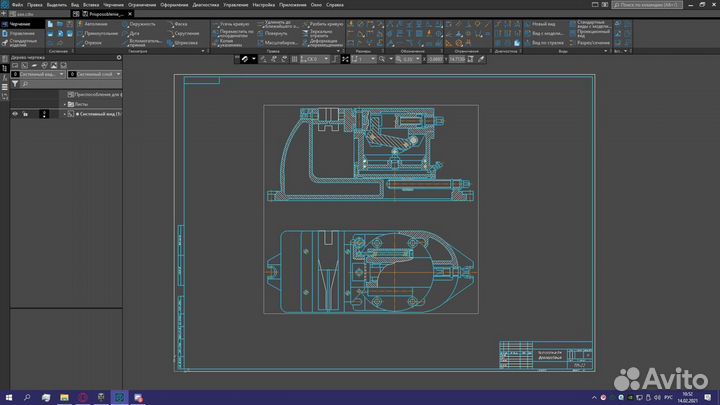Click the volume icon in system tray
The height and width of the screenshot is (405, 720).
click(x=657, y=398)
